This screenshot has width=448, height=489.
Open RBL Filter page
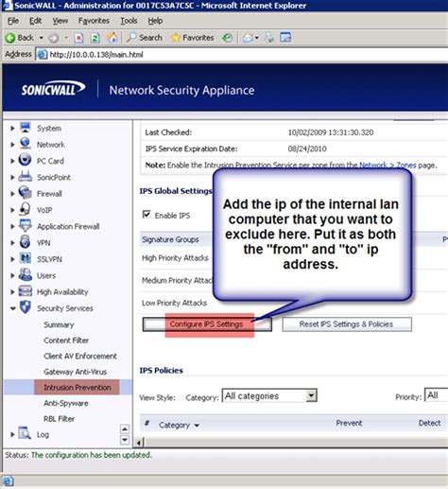pyautogui.click(x=59, y=419)
